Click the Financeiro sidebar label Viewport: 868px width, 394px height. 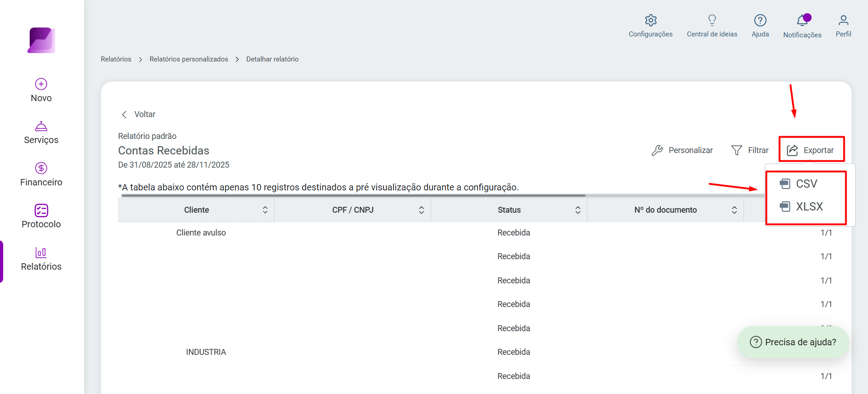[41, 182]
